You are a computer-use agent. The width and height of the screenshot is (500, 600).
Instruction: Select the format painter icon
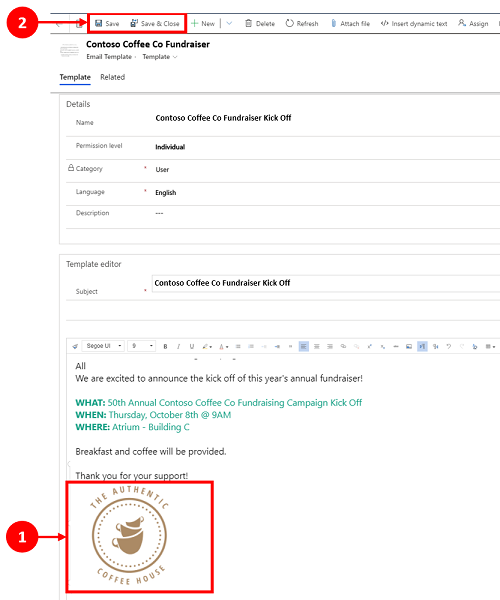[75, 346]
